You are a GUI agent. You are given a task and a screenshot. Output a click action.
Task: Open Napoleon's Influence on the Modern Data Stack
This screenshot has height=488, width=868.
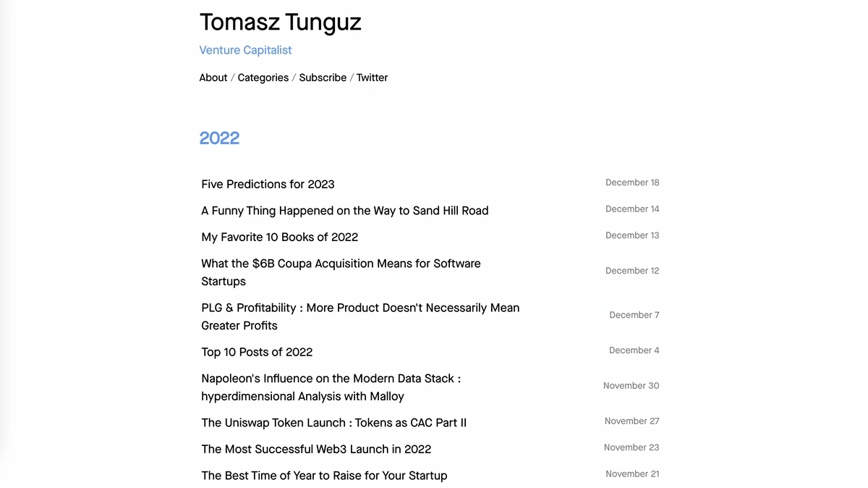pyautogui.click(x=331, y=387)
